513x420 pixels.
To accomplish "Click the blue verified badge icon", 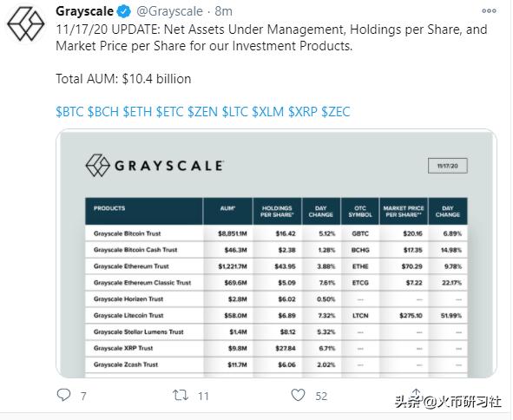I will coord(123,12).
